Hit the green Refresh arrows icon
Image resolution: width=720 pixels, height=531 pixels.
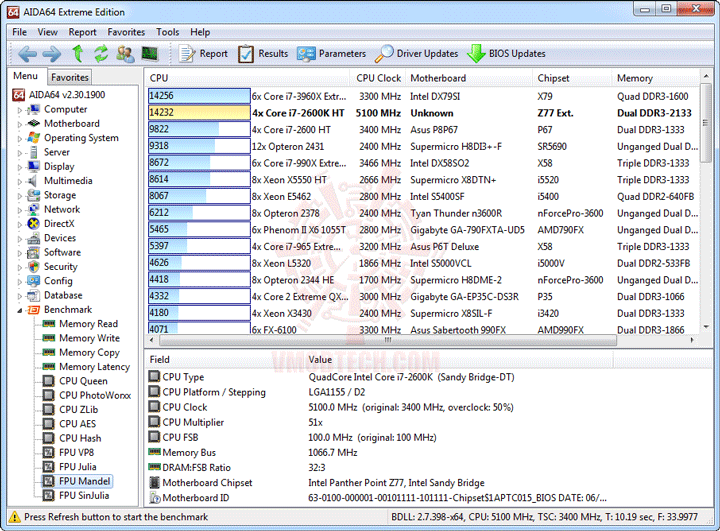101,54
